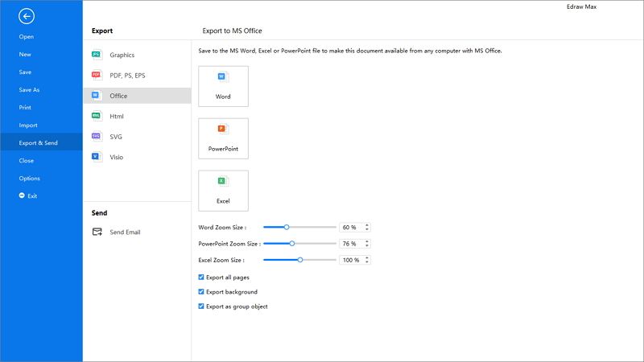Image resolution: width=644 pixels, height=362 pixels.
Task: Export the document to Excel
Action: tap(223, 191)
